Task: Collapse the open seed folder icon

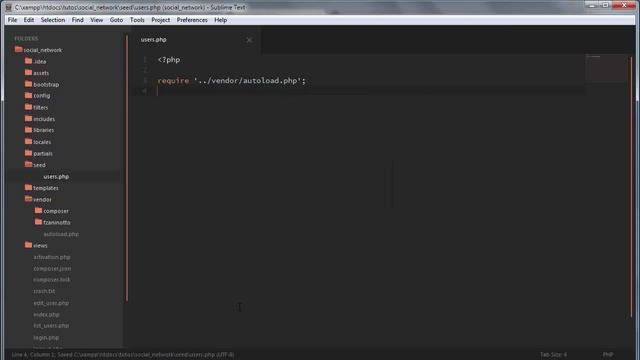Action: pos(28,164)
